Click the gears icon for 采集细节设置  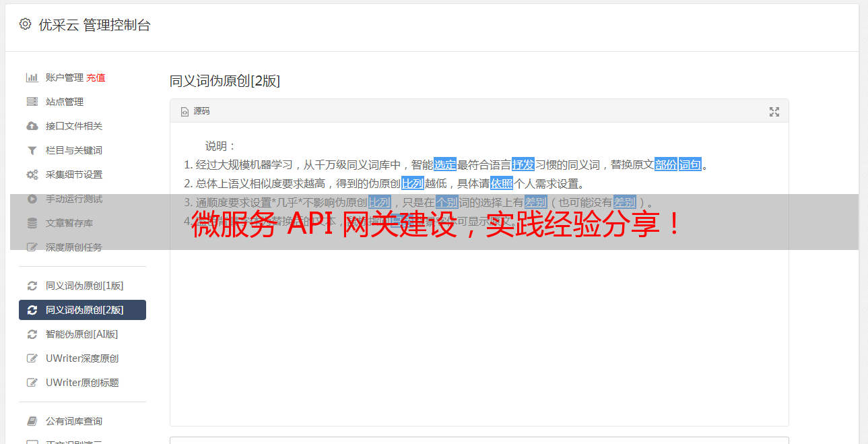(32, 175)
